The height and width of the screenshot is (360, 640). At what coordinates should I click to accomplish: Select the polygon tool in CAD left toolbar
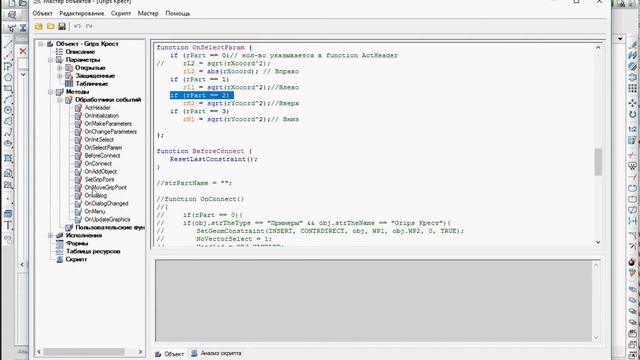(x=8, y=77)
